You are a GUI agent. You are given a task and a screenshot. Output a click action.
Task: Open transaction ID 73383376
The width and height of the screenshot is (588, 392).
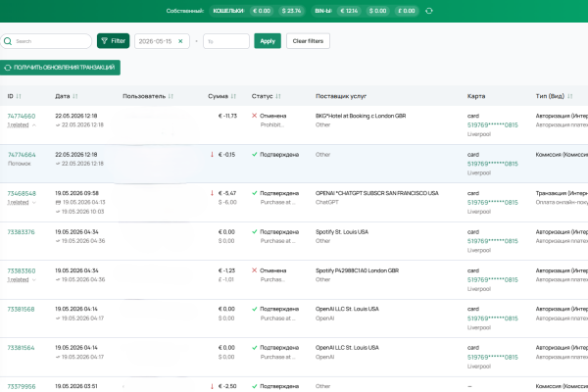(x=21, y=232)
